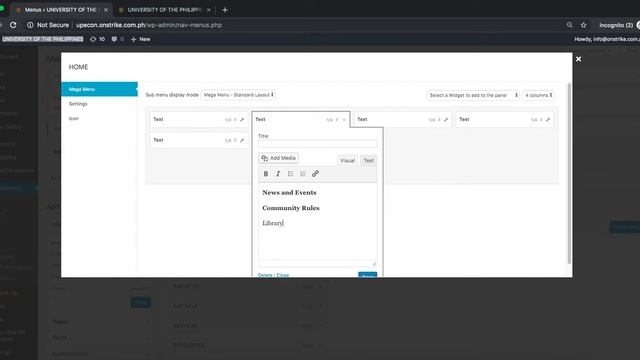Switch to the second 'UNIVERSITY OF THE PHILIPPI' tab
This screenshot has height=360, width=640.
[x=164, y=10]
